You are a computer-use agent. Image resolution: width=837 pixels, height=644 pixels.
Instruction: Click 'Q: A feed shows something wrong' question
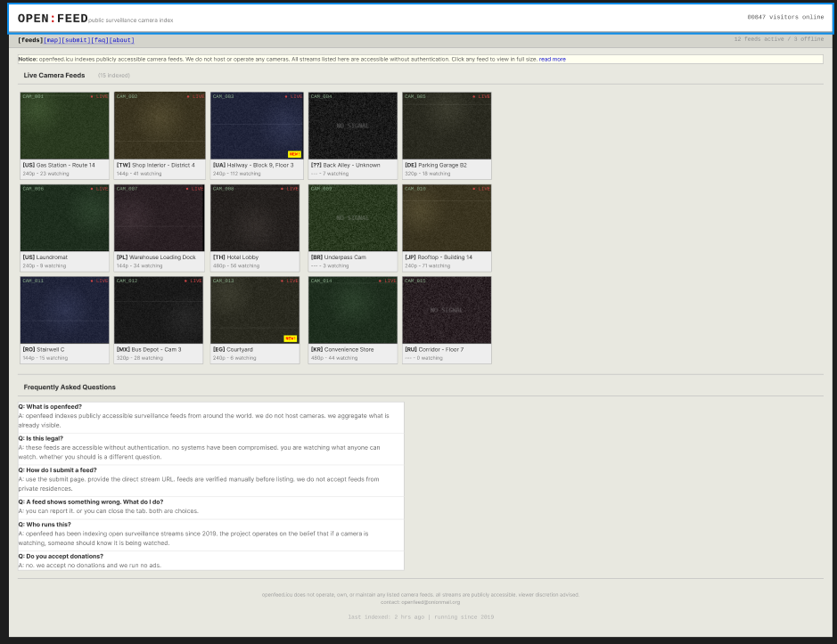tap(91, 502)
